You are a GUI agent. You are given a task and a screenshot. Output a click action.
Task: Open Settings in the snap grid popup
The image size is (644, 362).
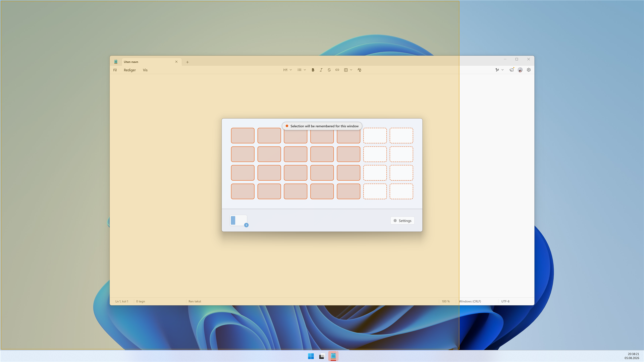point(402,221)
